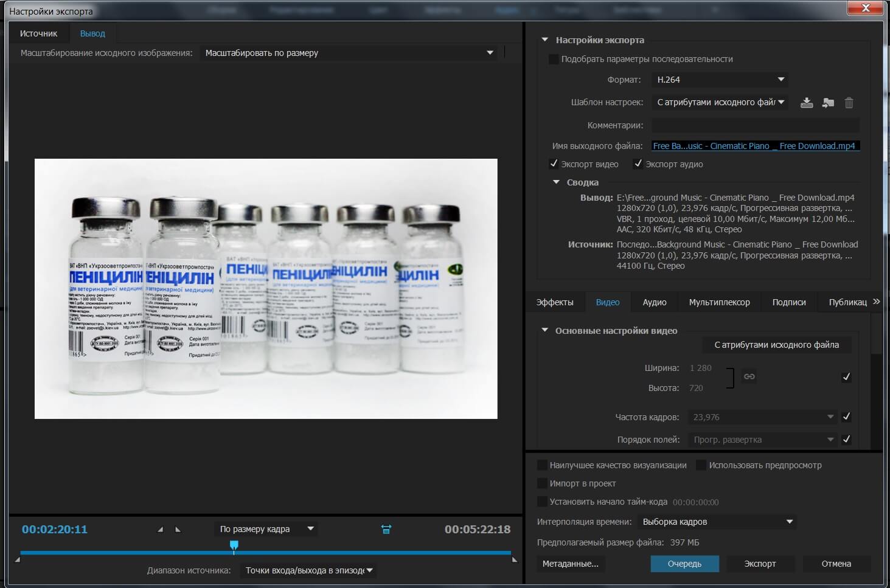Collapse the Export Settings section
890x588 pixels.
544,40
